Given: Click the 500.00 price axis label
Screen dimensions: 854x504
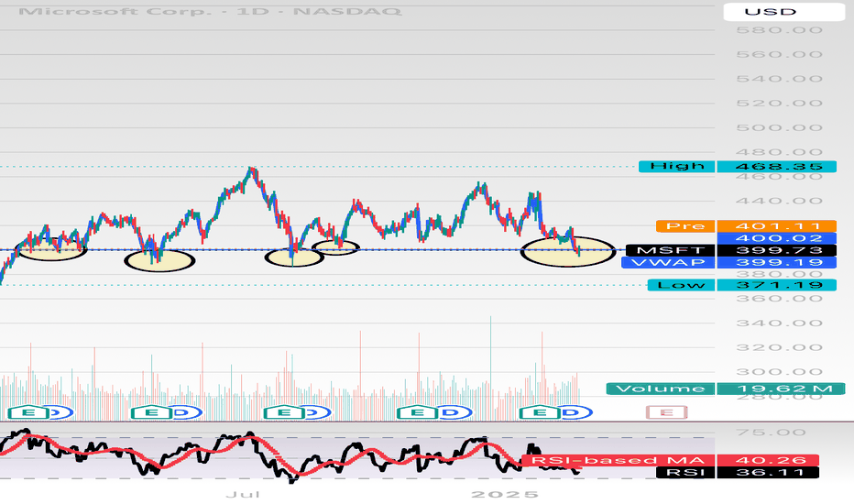Looking at the screenshot, I should coord(780,128).
